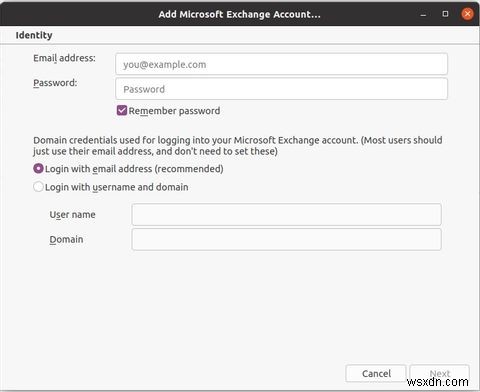Click the Password label
The width and height of the screenshot is (480, 392).
[55, 83]
